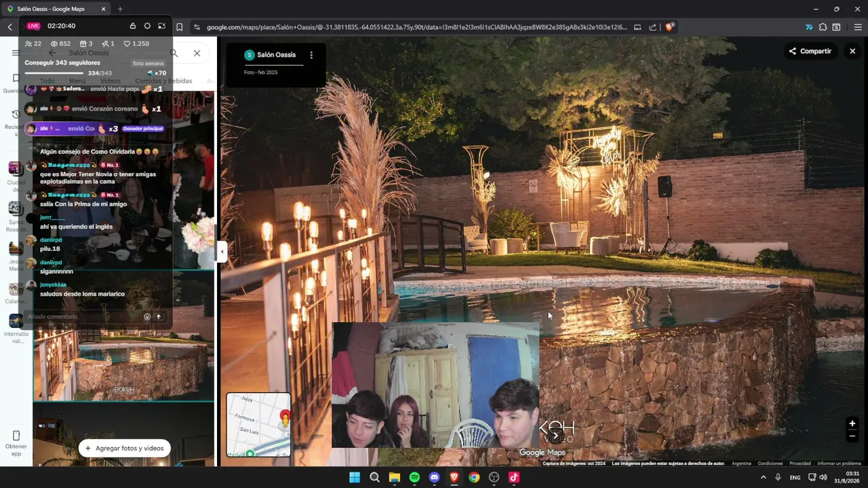Click the Compartir share button
Image resolution: width=868 pixels, height=488 pixels.
pyautogui.click(x=810, y=51)
